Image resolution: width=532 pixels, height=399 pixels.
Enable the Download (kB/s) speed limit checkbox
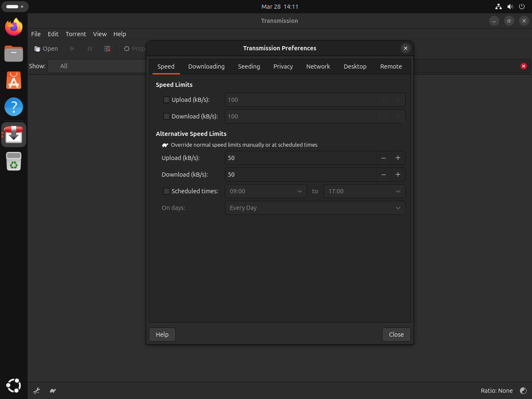pyautogui.click(x=166, y=116)
